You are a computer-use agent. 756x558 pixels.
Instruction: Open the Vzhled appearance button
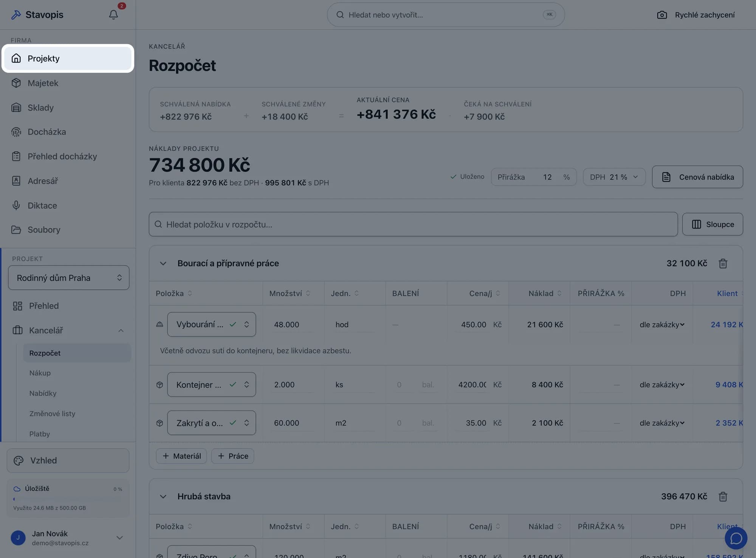point(68,460)
